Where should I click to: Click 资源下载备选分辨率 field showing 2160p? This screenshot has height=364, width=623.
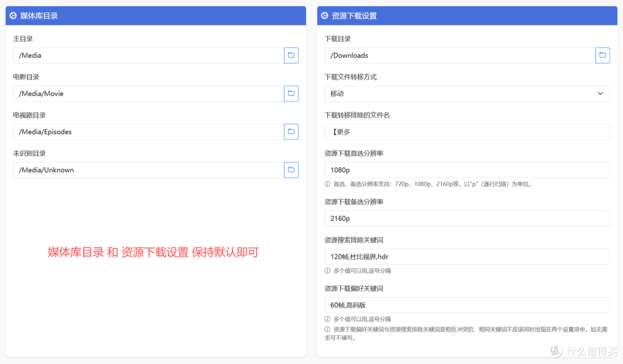click(467, 218)
